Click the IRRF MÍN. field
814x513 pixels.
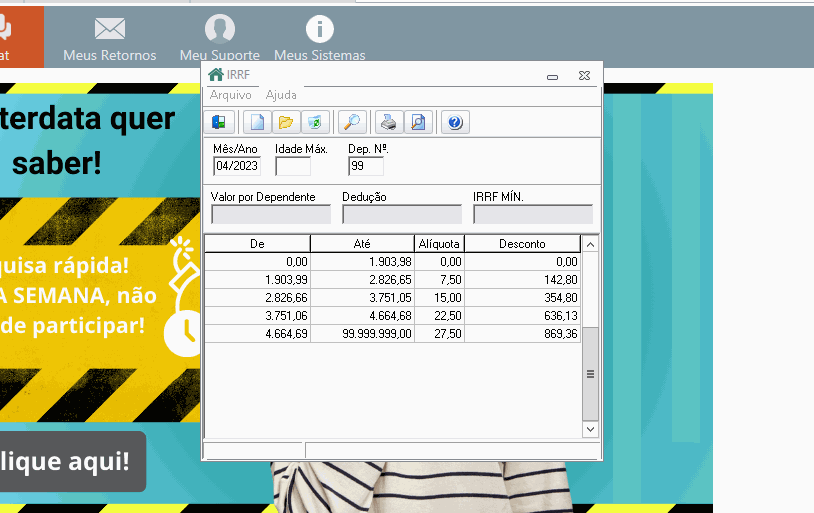(533, 214)
